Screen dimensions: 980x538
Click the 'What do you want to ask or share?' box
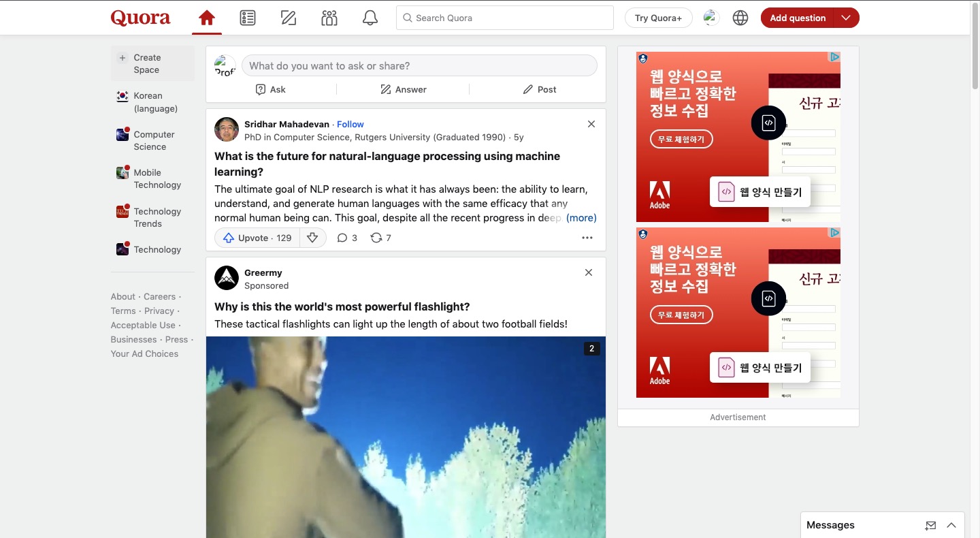point(419,65)
